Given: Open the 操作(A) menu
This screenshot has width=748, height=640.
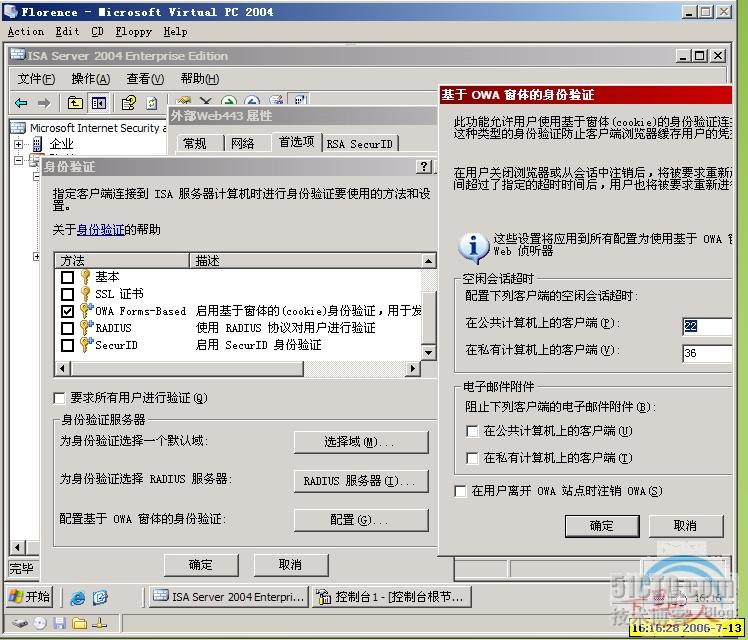Looking at the screenshot, I should [91, 79].
